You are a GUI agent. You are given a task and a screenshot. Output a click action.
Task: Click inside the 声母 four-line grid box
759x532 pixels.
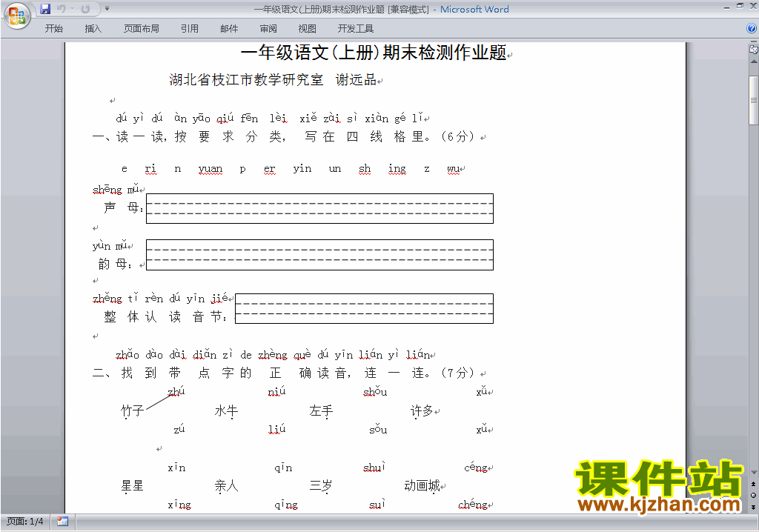tap(319, 209)
